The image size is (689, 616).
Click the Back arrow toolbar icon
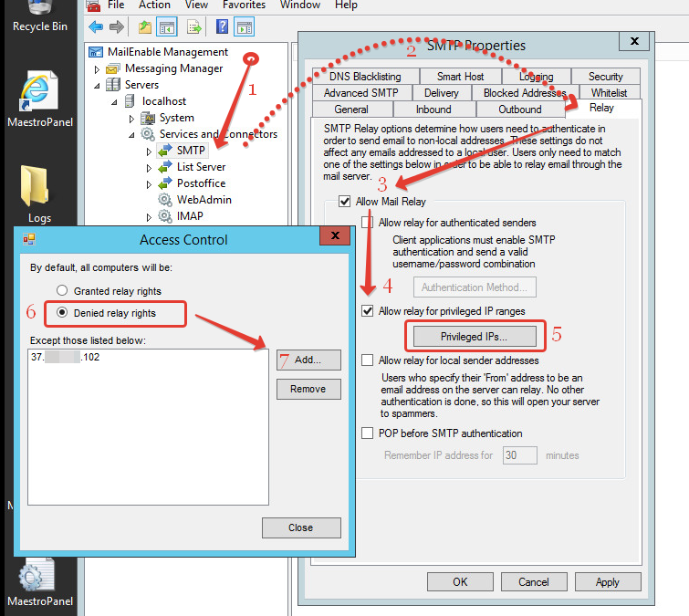click(x=96, y=27)
